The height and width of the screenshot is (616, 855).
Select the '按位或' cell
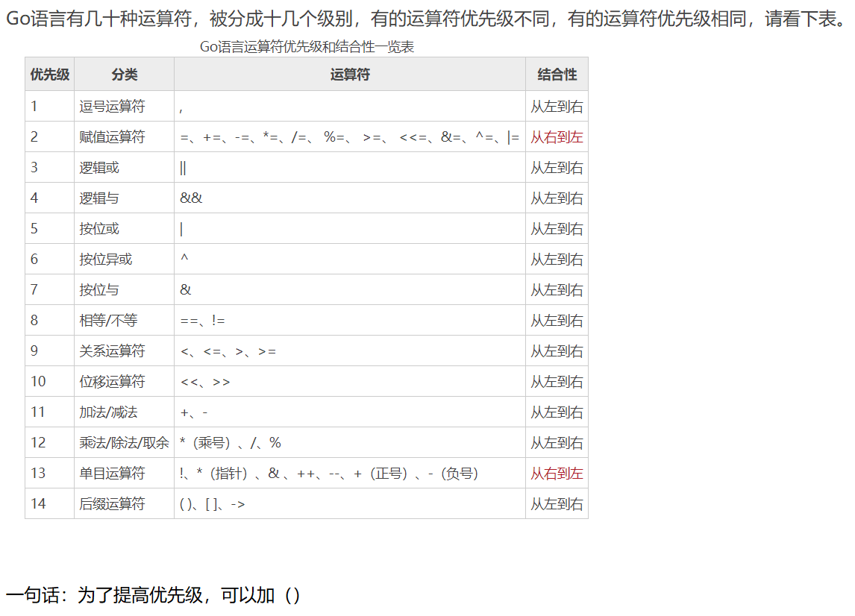click(125, 228)
